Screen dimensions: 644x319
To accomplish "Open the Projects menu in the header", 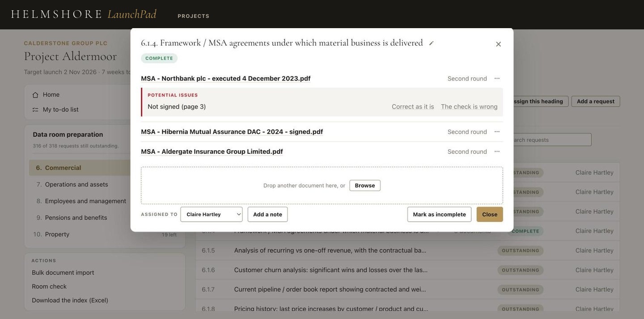I will [194, 16].
